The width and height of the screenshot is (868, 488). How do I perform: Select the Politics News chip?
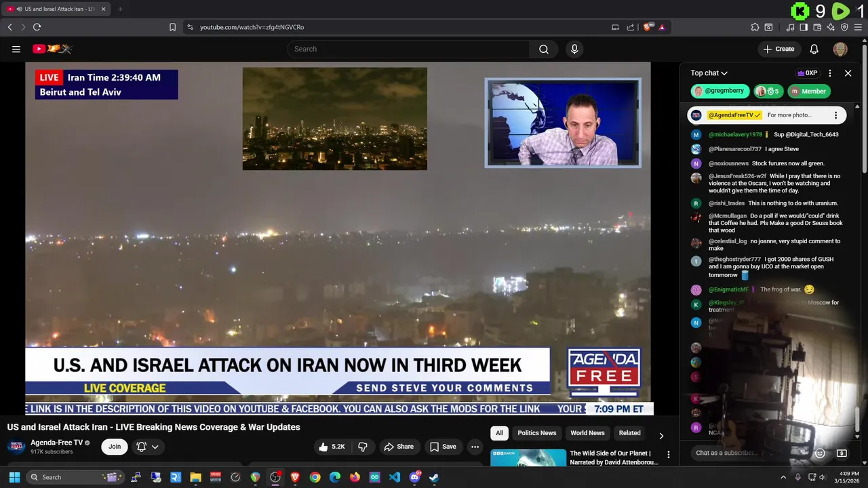[x=537, y=433]
